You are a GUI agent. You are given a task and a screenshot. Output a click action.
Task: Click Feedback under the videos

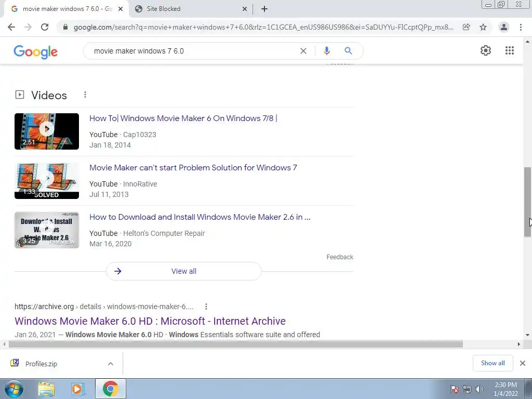click(x=340, y=257)
